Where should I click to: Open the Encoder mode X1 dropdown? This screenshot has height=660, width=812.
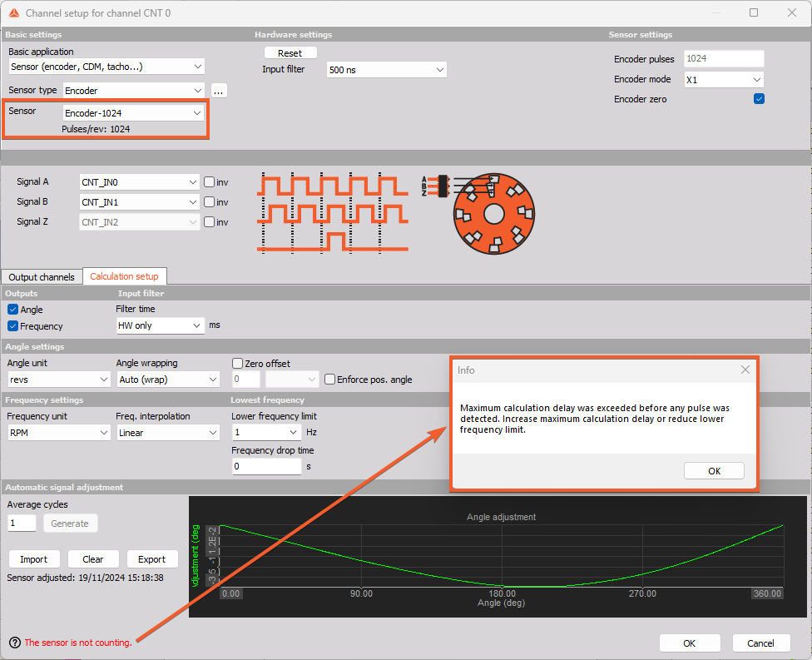(x=724, y=79)
